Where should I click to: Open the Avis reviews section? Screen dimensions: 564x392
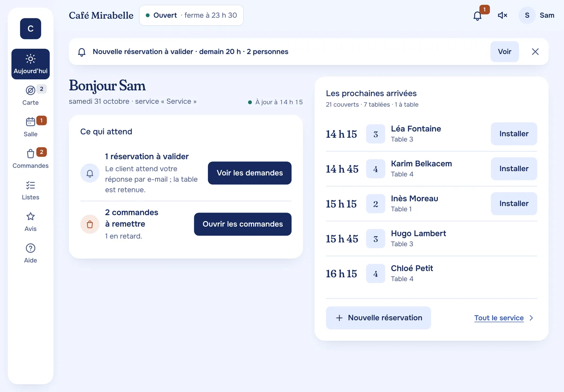[31, 221]
